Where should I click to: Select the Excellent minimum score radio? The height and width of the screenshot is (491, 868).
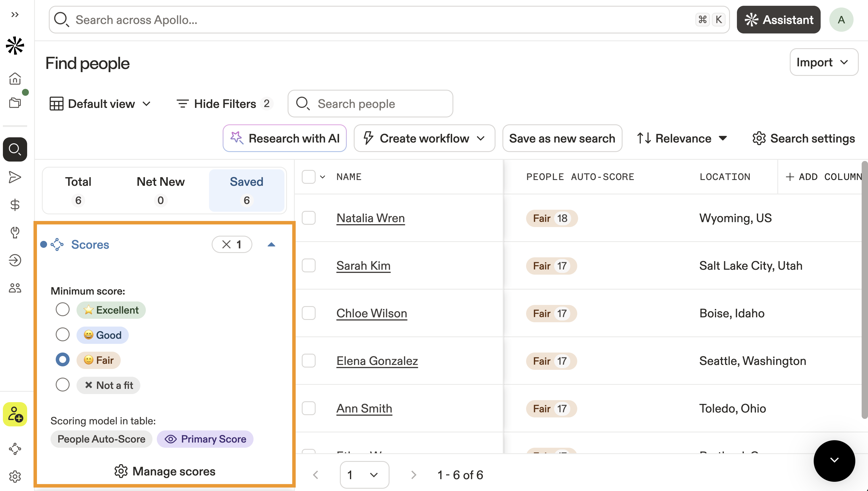pyautogui.click(x=62, y=309)
